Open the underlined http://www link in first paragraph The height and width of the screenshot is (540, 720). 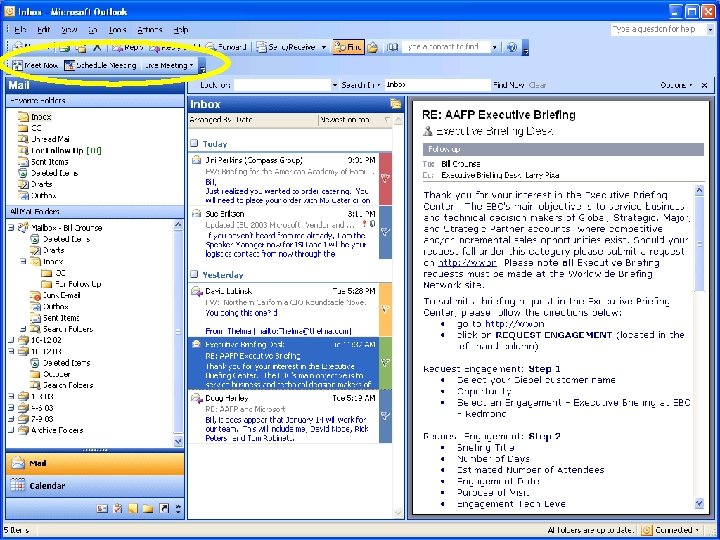tap(467, 263)
